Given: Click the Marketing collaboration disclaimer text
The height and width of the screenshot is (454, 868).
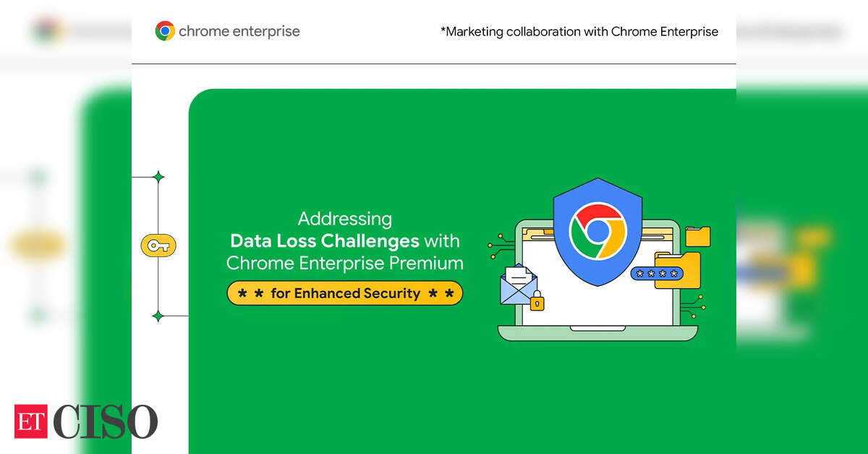Looking at the screenshot, I should coord(579,31).
